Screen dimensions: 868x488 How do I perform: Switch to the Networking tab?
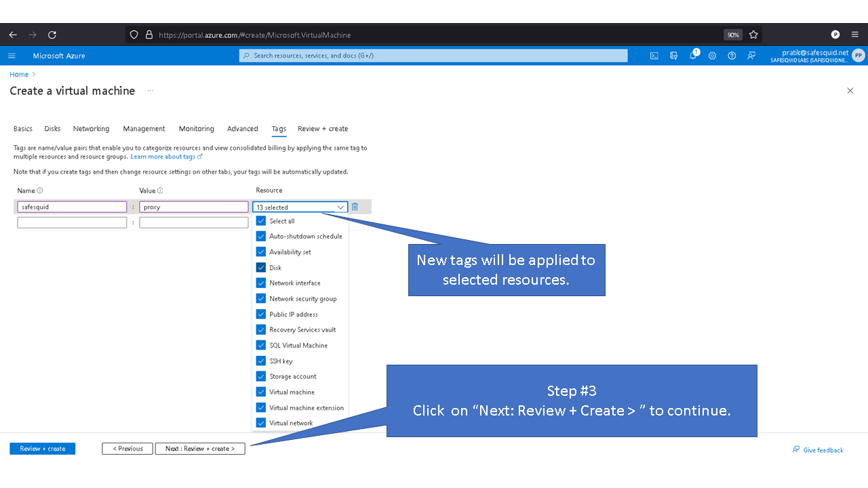(x=92, y=129)
